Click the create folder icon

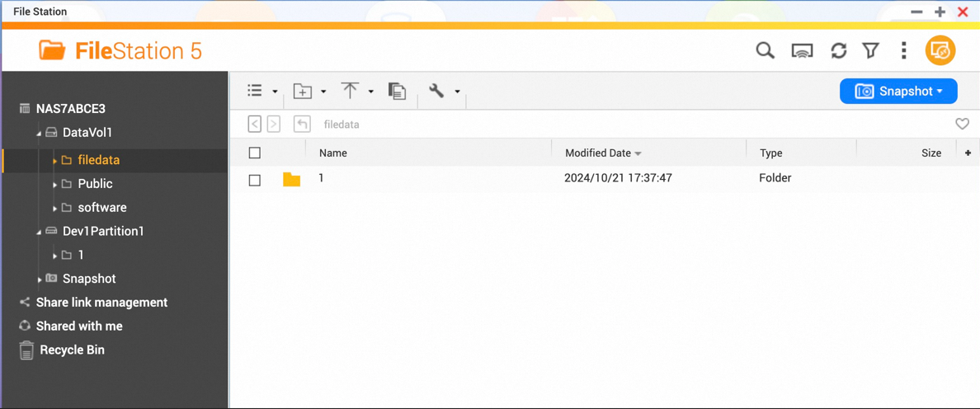point(303,92)
